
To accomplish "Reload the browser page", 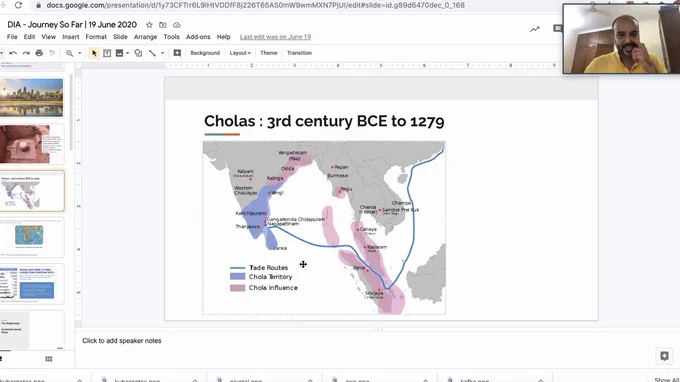I will point(18,5).
